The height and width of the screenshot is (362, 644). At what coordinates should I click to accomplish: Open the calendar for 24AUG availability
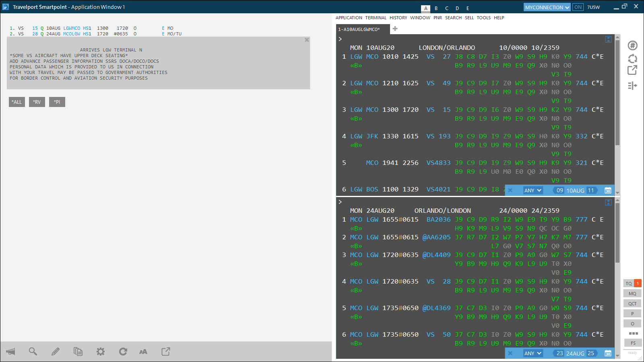point(608,354)
